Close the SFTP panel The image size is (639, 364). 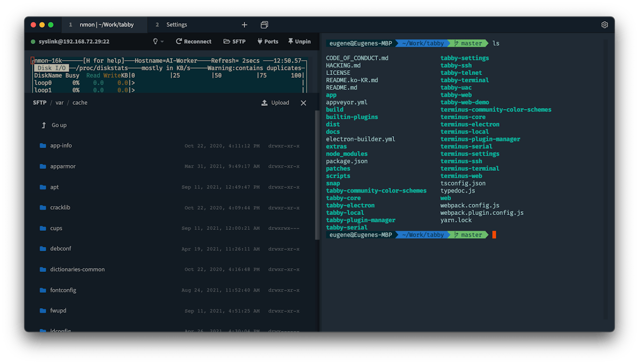click(304, 103)
